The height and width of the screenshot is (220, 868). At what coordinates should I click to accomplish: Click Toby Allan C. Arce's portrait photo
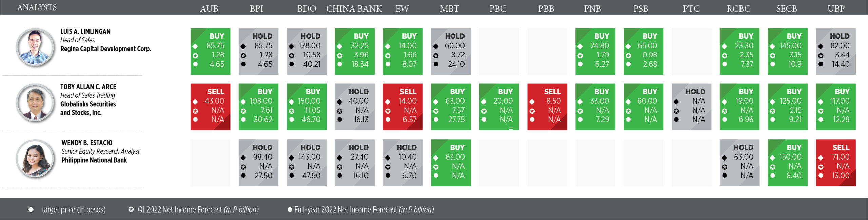point(35,103)
